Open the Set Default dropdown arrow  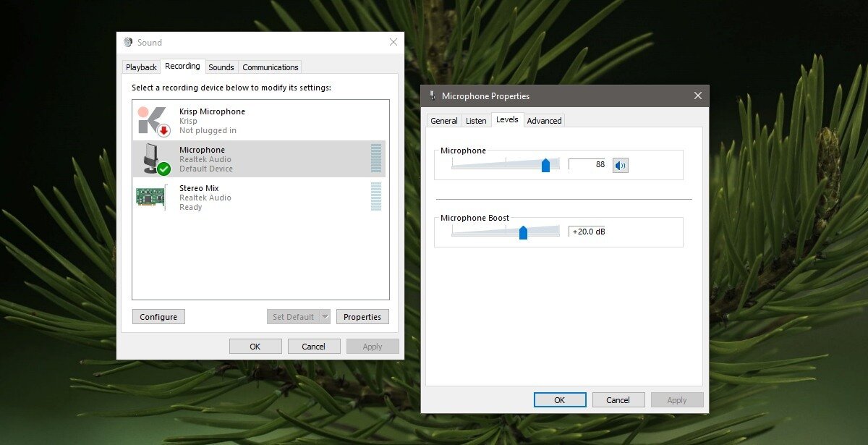click(x=325, y=316)
